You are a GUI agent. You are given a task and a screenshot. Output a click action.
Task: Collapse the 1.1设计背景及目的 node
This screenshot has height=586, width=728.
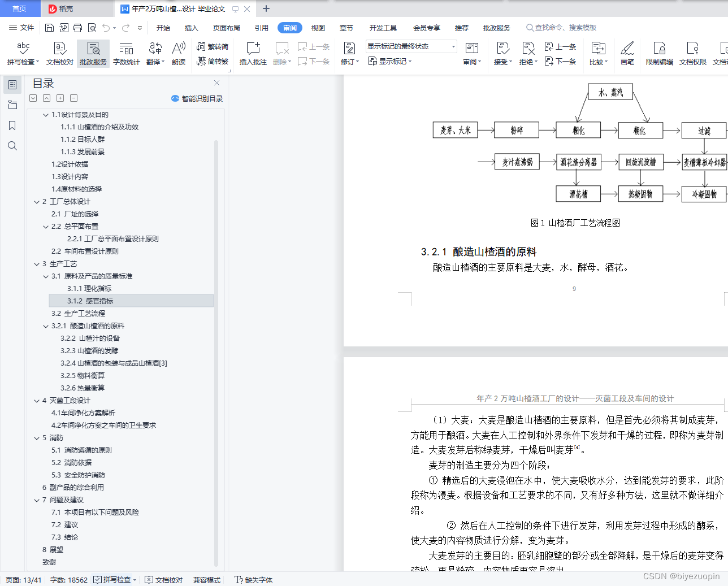(46, 115)
